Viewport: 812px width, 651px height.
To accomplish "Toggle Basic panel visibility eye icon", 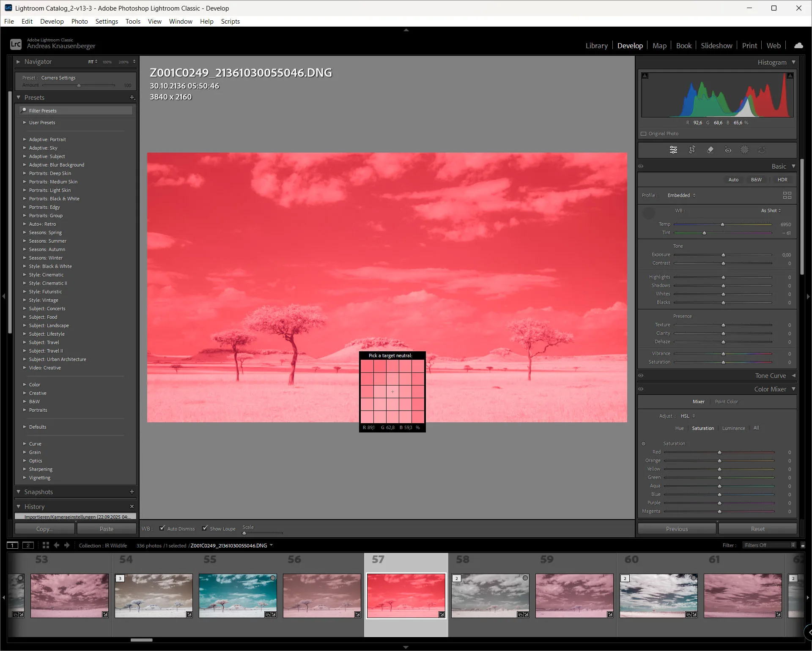I will pos(641,167).
